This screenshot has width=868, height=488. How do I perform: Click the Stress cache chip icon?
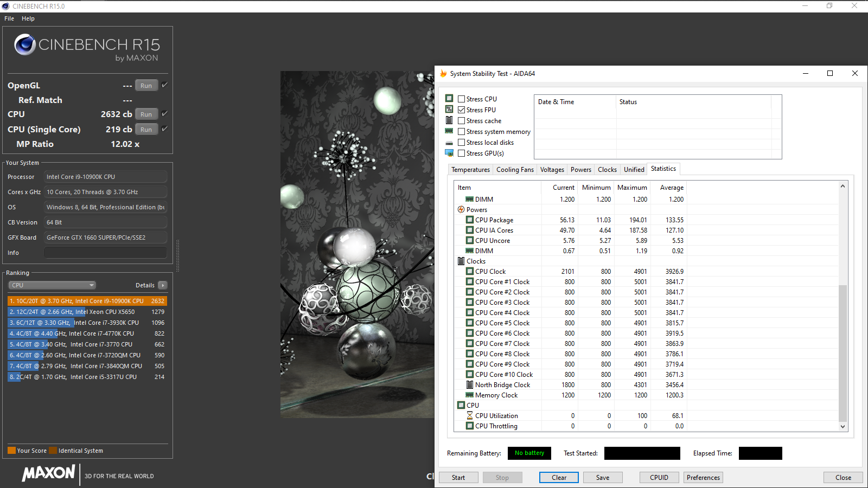pyautogui.click(x=449, y=120)
